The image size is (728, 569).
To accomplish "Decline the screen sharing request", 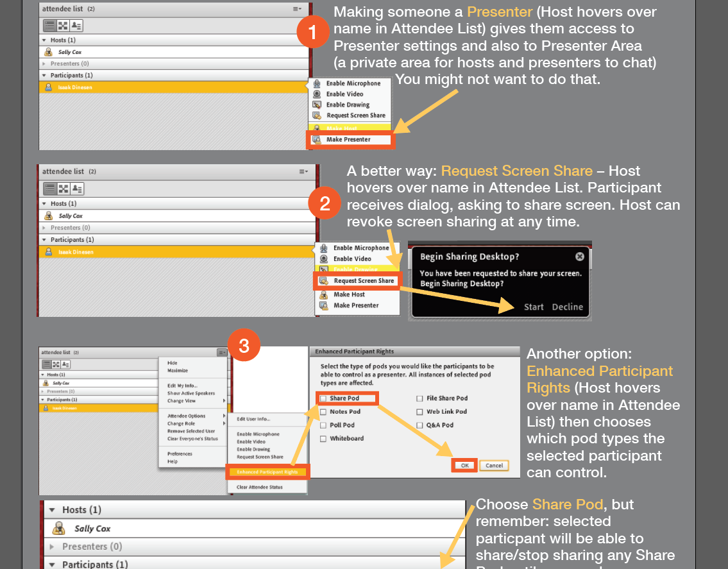I will coord(568,307).
